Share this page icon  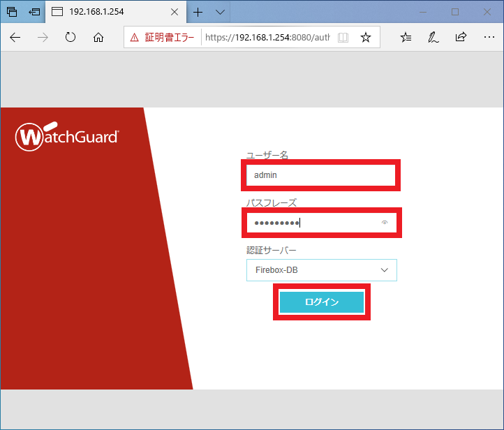[461, 37]
